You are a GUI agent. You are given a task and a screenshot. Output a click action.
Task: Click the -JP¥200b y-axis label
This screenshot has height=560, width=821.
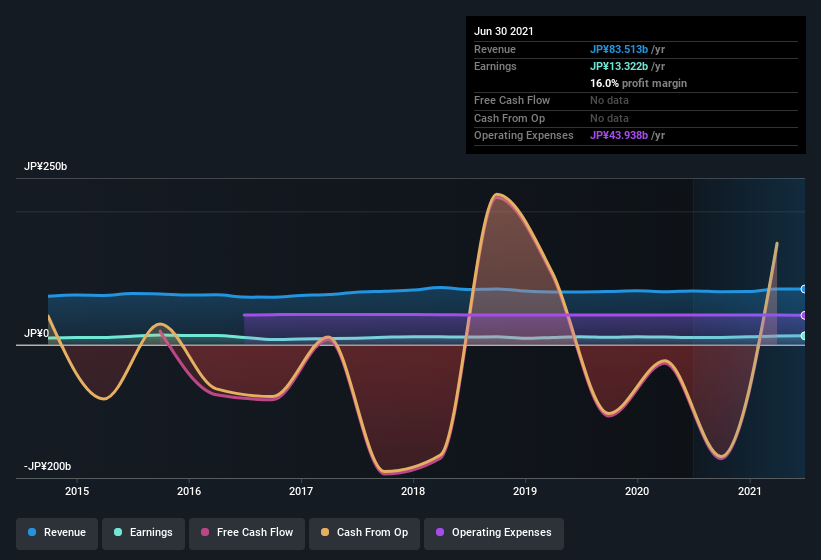pos(47,466)
